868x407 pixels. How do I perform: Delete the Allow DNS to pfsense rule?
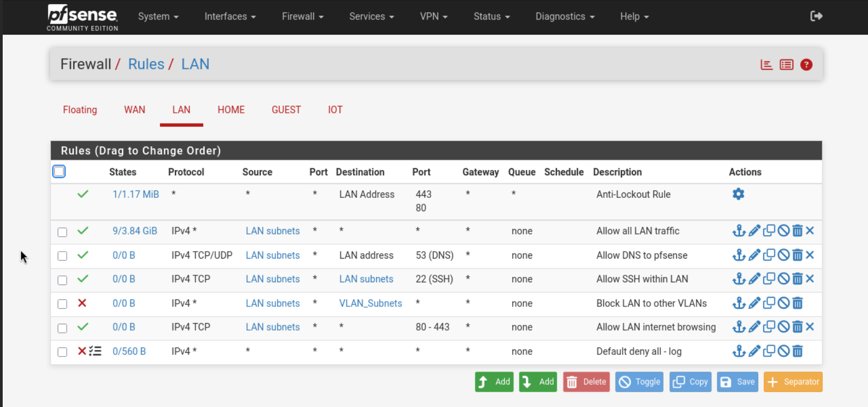point(798,255)
